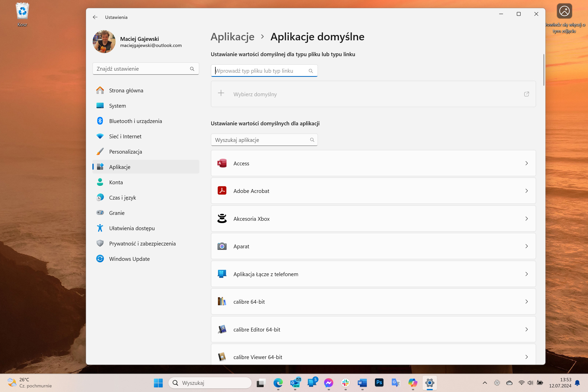The height and width of the screenshot is (392, 588).
Task: Click the Access app icon
Action: pyautogui.click(x=222, y=163)
